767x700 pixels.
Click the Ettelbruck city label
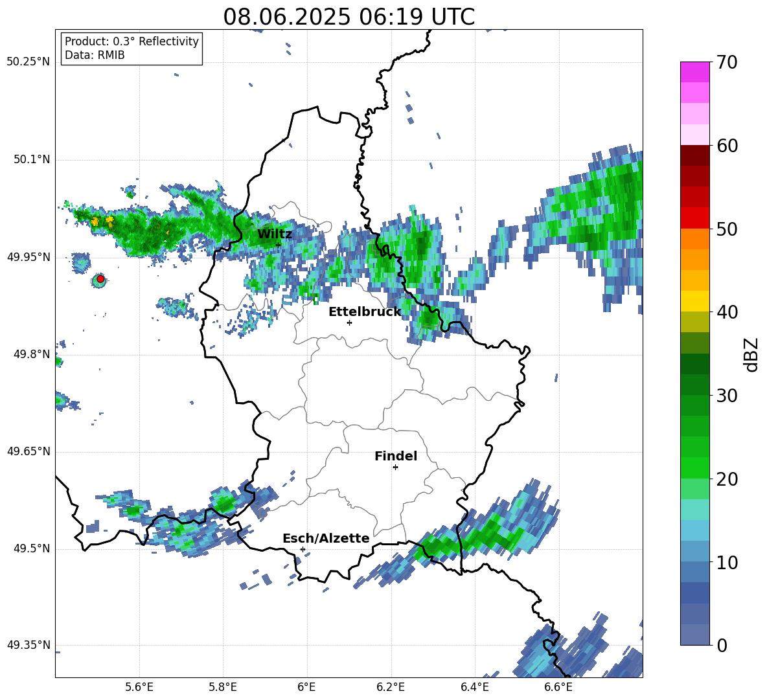coord(365,312)
